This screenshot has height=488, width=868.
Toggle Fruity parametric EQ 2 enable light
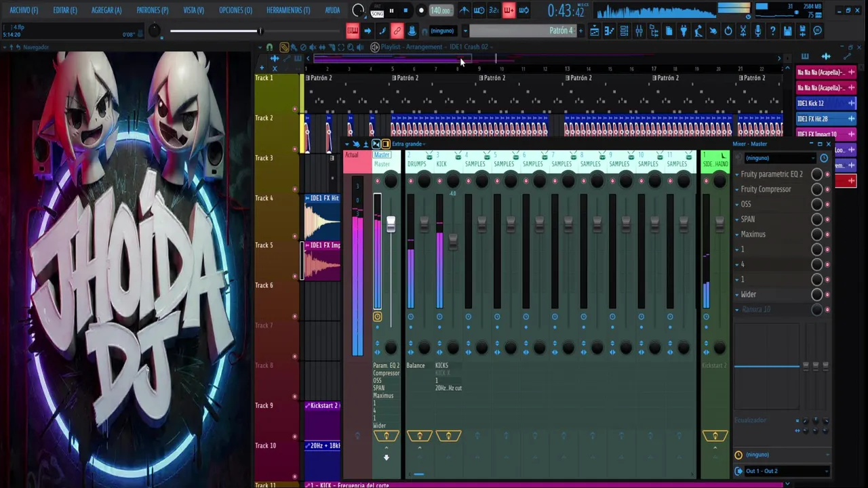pyautogui.click(x=827, y=175)
